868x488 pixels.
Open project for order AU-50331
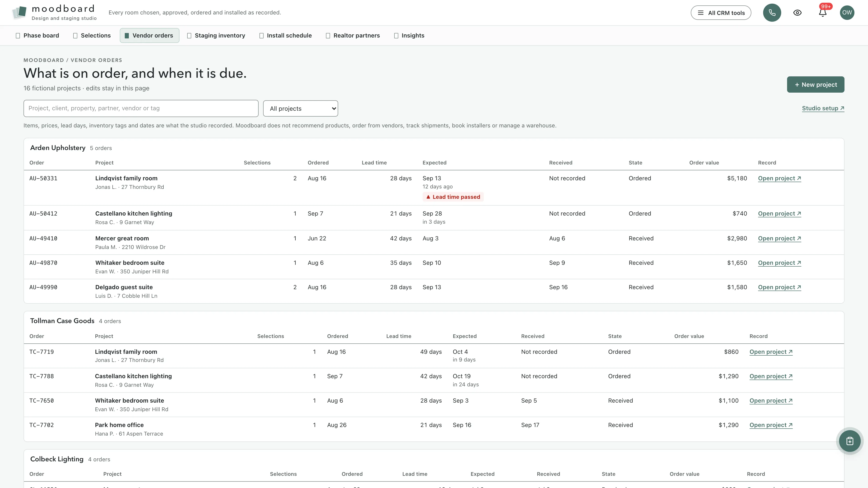pyautogui.click(x=779, y=178)
